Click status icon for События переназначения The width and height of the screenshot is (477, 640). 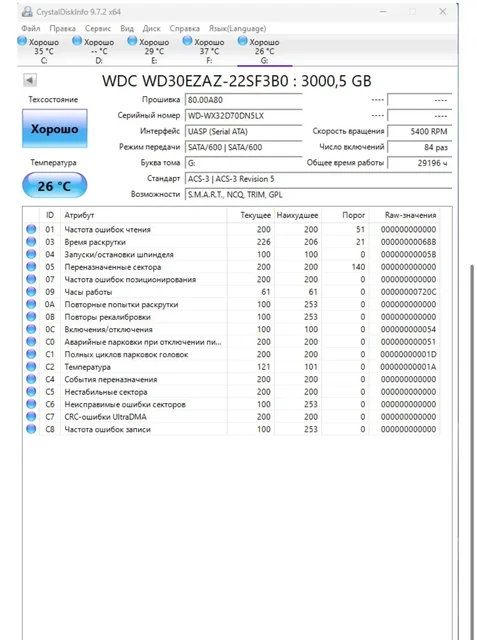point(31,379)
